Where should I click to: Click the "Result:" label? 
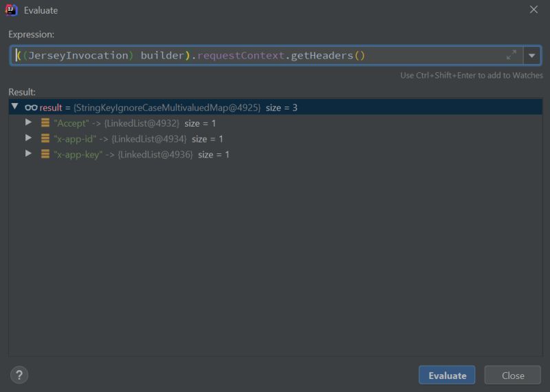click(x=22, y=92)
